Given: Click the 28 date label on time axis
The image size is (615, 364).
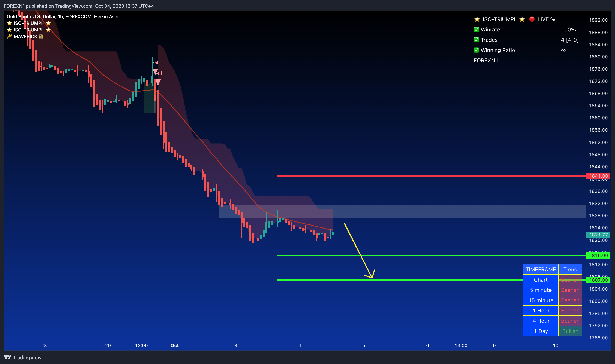Looking at the screenshot, I should [x=44, y=345].
